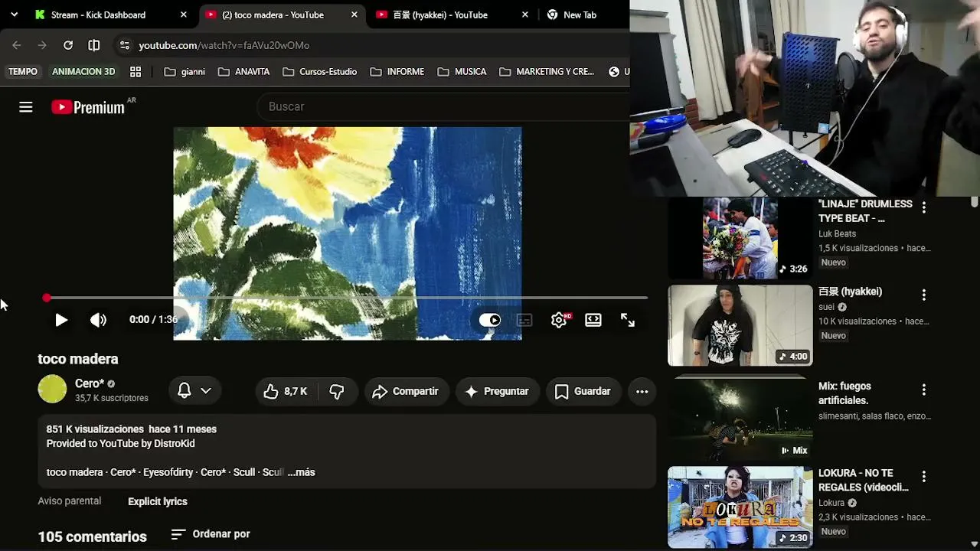Switch to theater mode view
Viewport: 980px width, 551px height.
click(593, 320)
